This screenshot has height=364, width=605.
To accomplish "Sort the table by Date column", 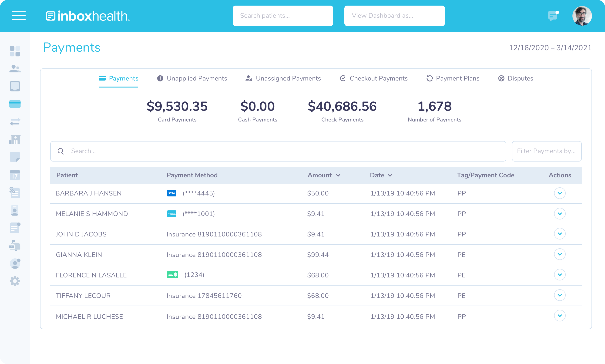I will (381, 175).
